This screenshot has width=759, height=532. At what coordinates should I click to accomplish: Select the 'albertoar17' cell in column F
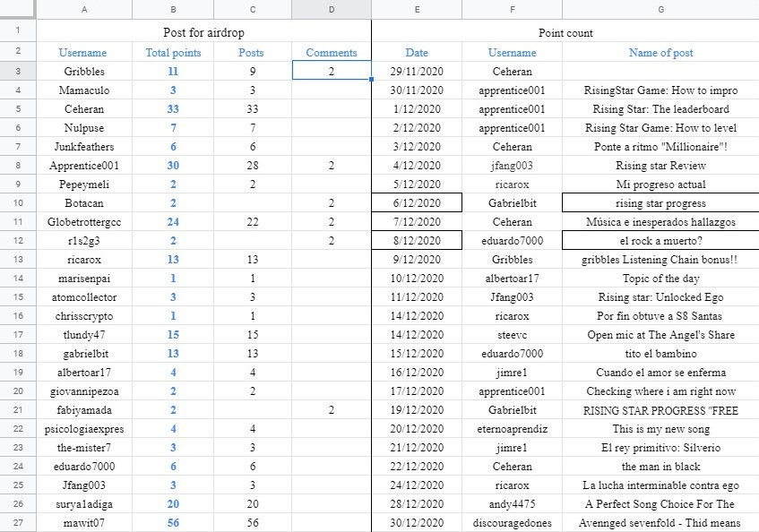[x=513, y=279]
